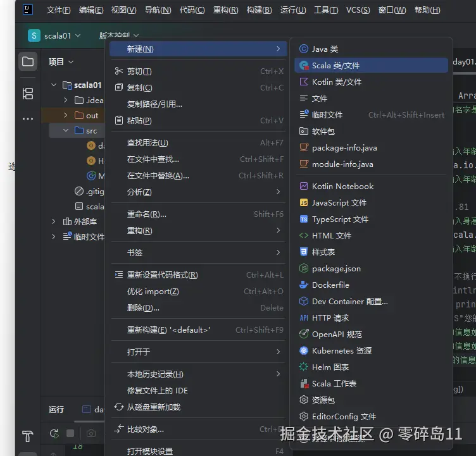Viewport: 476px width, 456px height.
Task: Click the OpenAPI specification icon
Action: [x=304, y=334]
